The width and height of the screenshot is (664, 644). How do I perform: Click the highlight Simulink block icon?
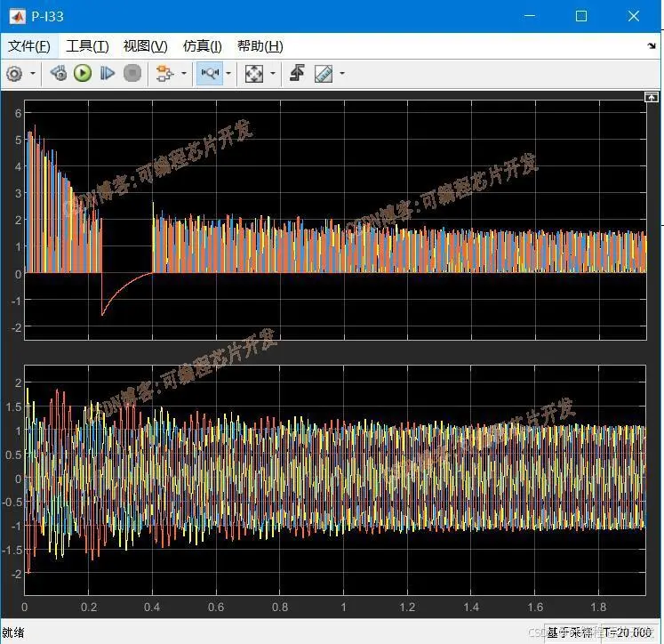point(163,74)
